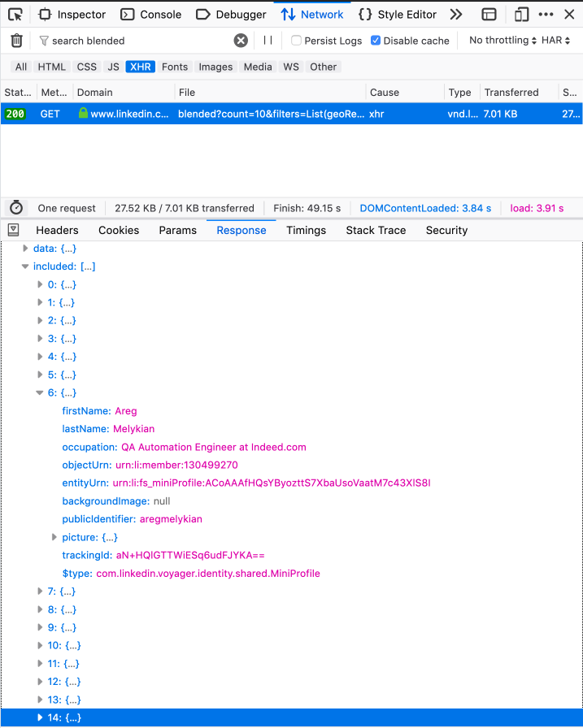
Task: Expand included item 5
Action: (x=40, y=375)
